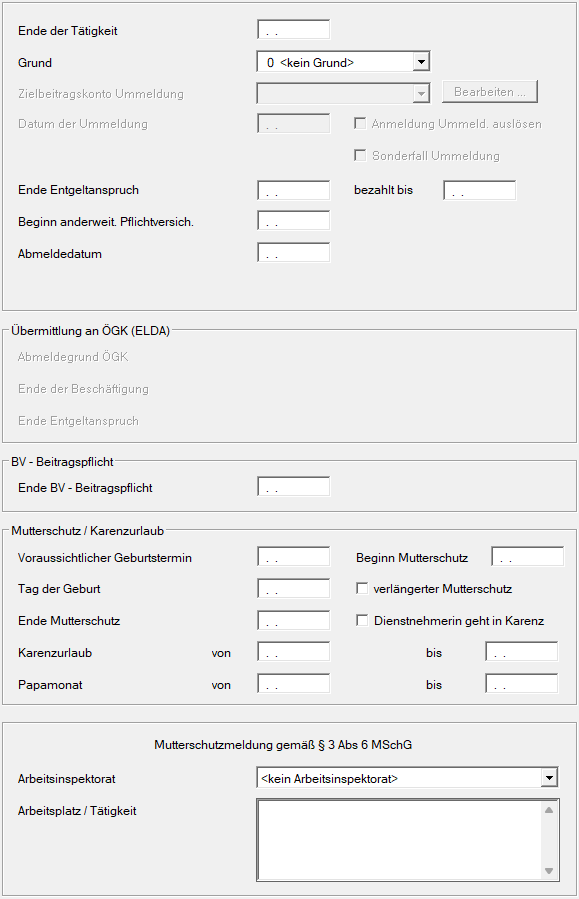The height and width of the screenshot is (899, 579).
Task: Click the Abmeldedatum date field
Action: pos(294,253)
